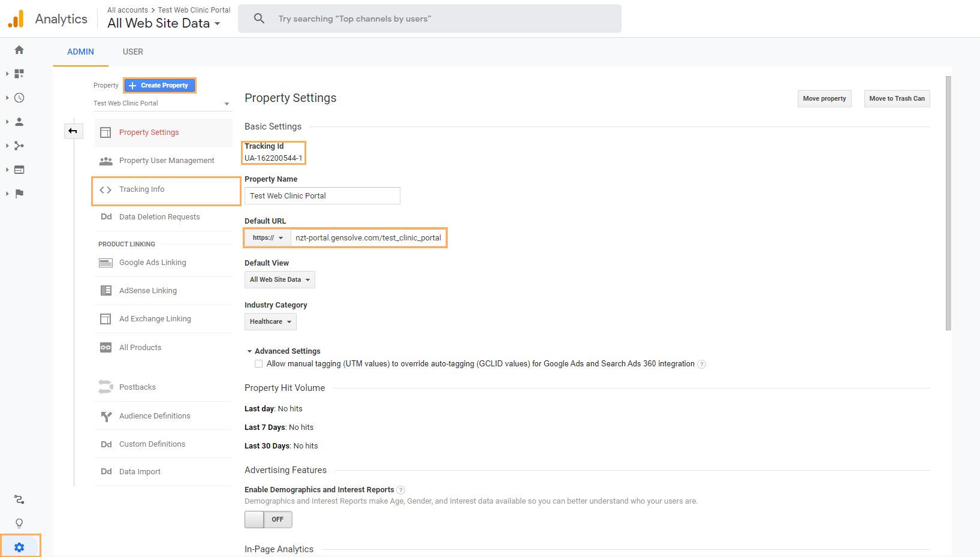This screenshot has height=557, width=980.
Task: Click the Property Name input field
Action: [322, 196]
